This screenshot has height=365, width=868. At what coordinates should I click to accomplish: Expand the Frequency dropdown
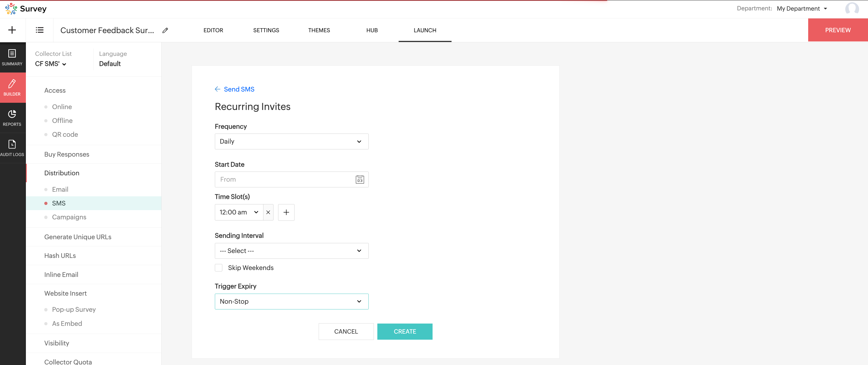[x=291, y=141]
